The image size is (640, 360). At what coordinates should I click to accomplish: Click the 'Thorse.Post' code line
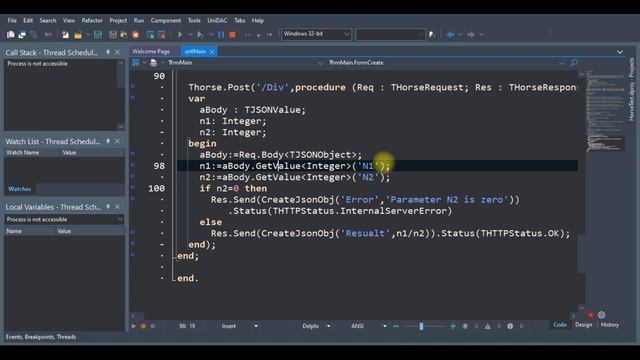tap(382, 87)
